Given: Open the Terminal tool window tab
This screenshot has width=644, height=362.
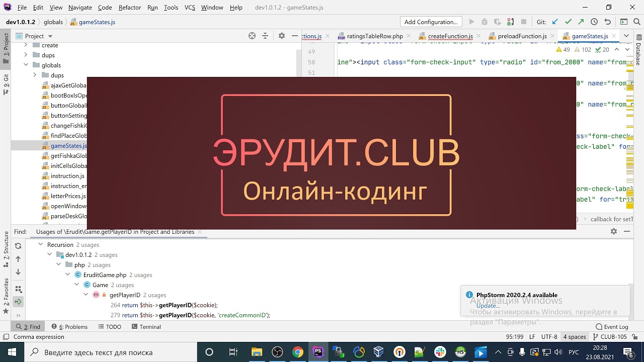Looking at the screenshot, I should pyautogui.click(x=146, y=327).
